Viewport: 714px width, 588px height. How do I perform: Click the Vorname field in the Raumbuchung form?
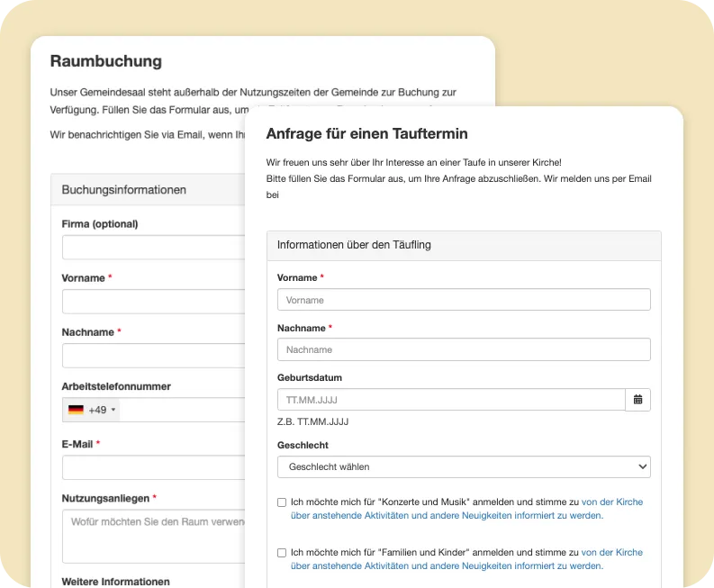[153, 302]
